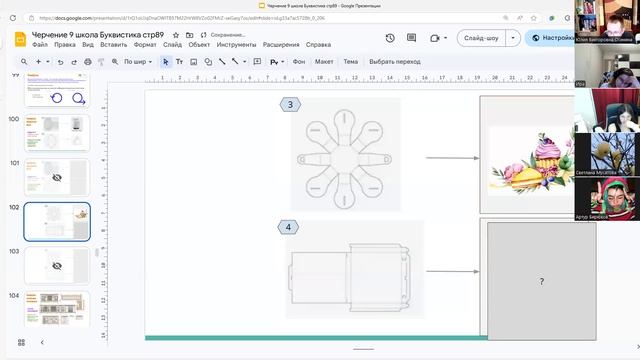The width and height of the screenshot is (640, 360).
Task: Add a new slide with plus icon
Action: (38, 62)
